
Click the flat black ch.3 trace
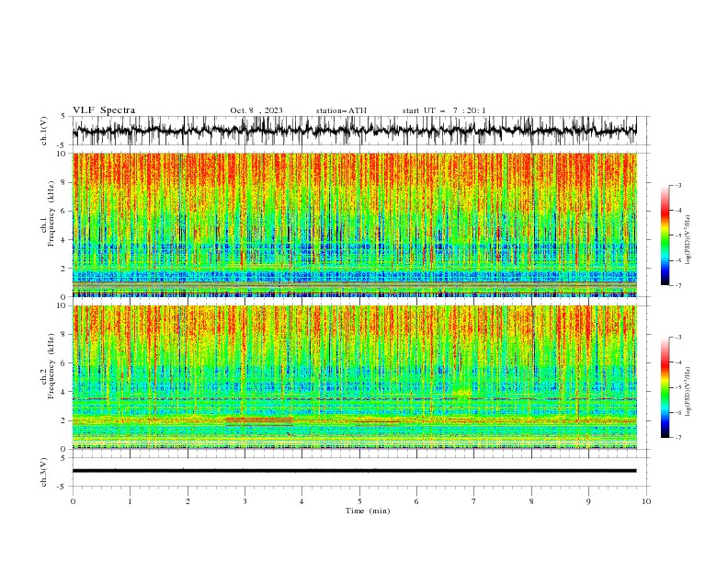pyautogui.click(x=355, y=471)
